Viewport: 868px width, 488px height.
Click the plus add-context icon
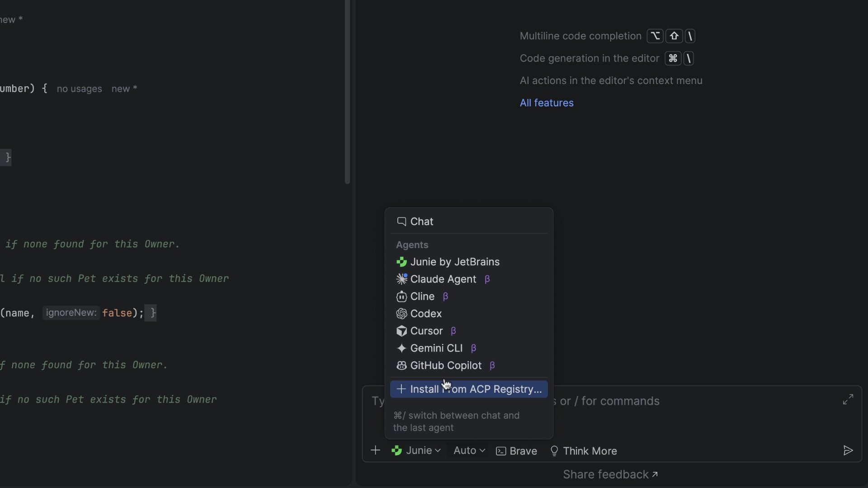(375, 450)
